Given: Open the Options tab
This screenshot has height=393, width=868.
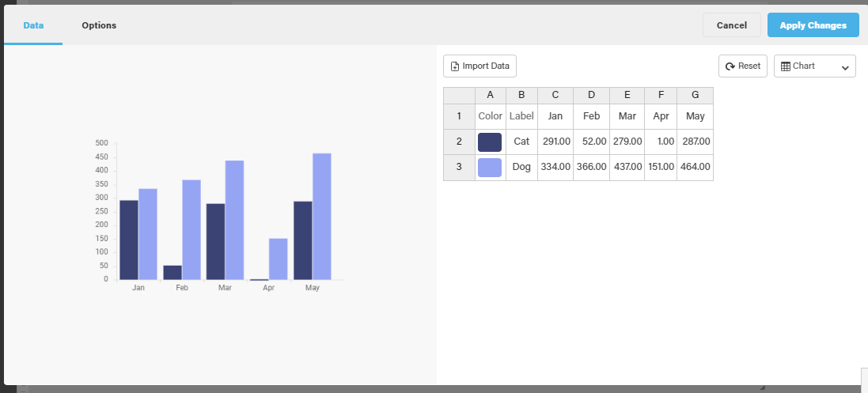Looking at the screenshot, I should tap(99, 25).
